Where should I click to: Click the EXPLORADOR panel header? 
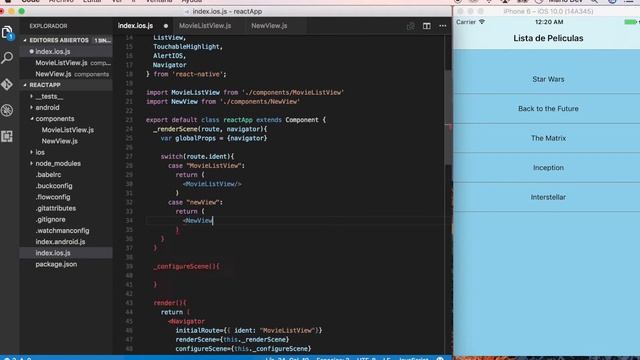coord(48,26)
